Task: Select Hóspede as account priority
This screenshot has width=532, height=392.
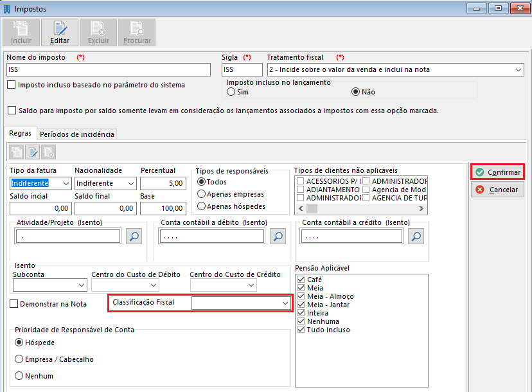Action: (19, 343)
